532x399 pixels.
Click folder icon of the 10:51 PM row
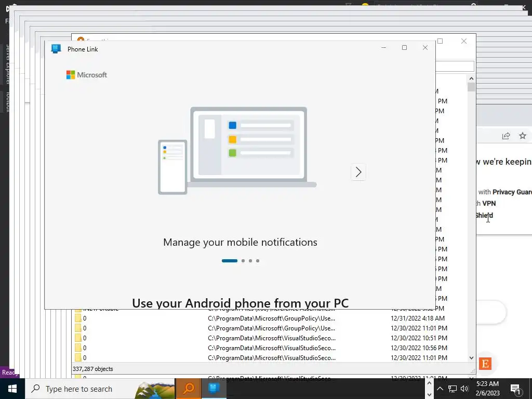[78, 338]
